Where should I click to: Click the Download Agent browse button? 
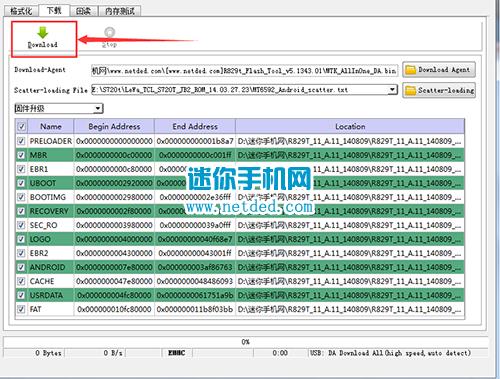439,70
